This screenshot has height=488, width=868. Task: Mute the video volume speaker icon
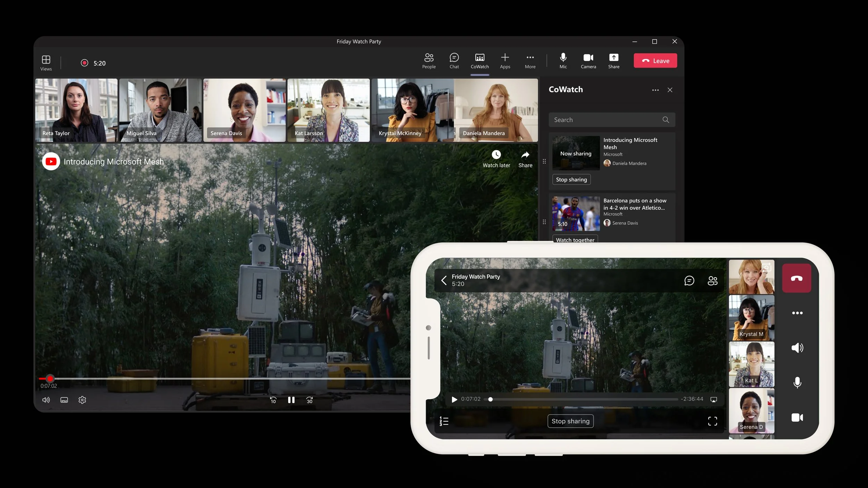click(46, 400)
